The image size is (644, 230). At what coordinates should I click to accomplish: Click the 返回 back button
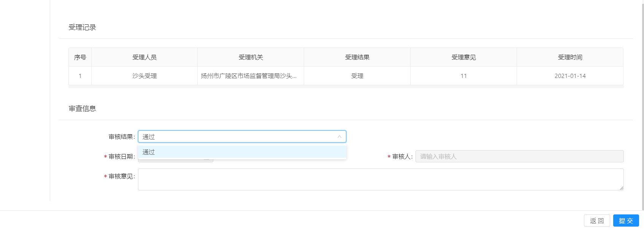[x=596, y=220]
